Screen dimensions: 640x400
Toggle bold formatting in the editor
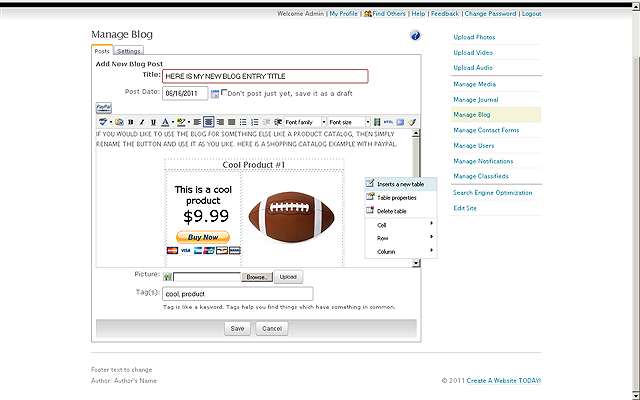click(x=130, y=122)
